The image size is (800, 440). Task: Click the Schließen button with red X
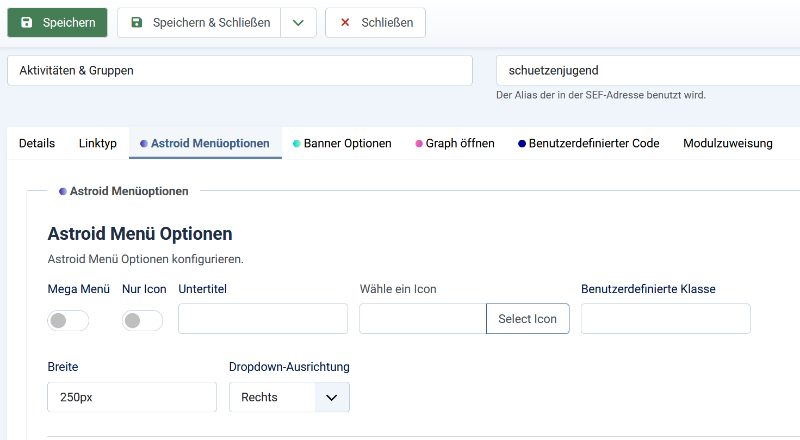[375, 22]
